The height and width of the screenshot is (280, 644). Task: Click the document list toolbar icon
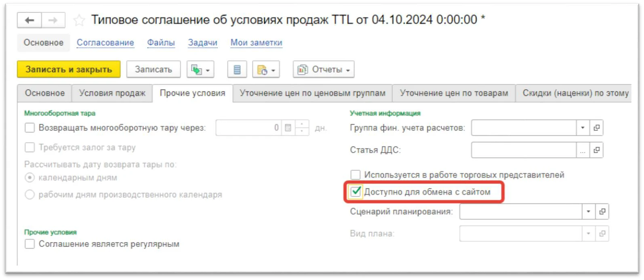click(x=237, y=70)
